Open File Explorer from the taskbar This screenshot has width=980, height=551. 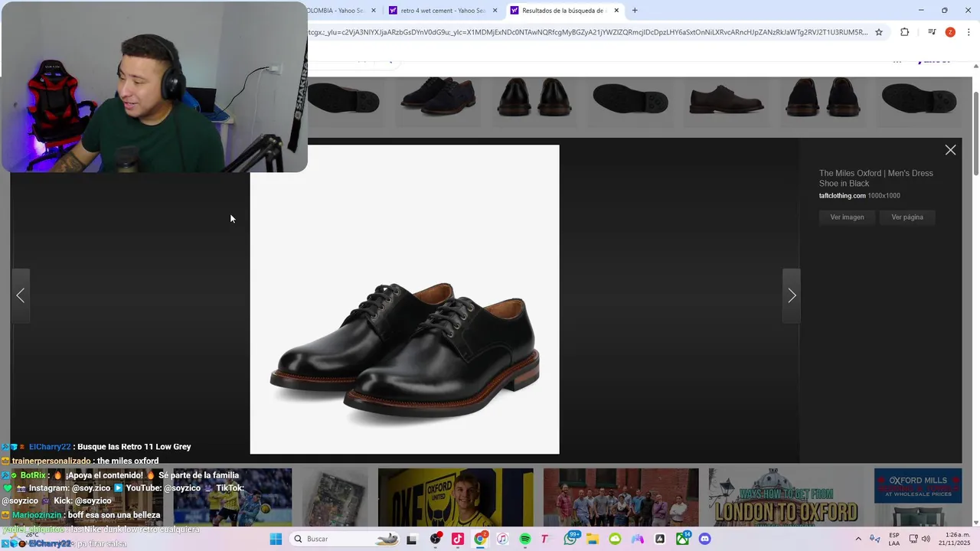(x=593, y=539)
